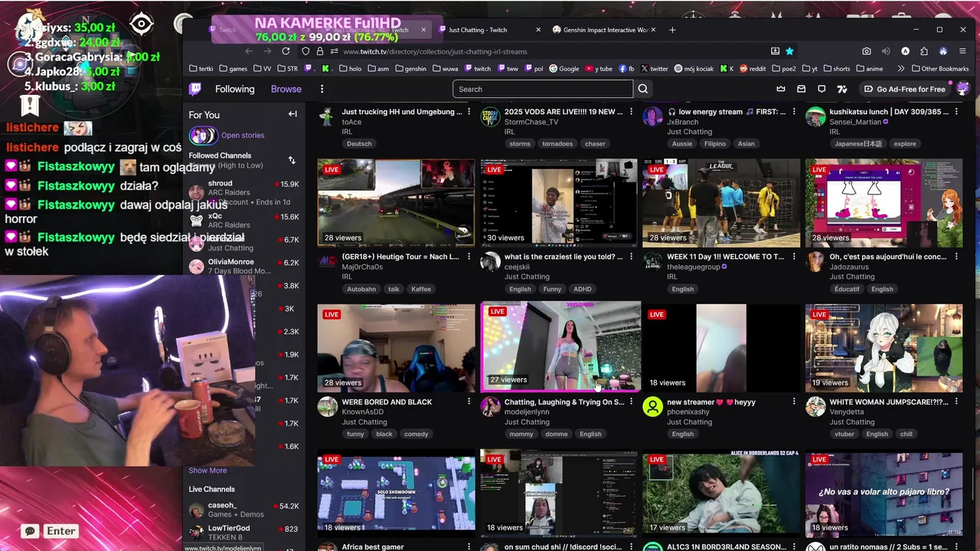Open options dots for new streamer heyyy
Image resolution: width=980 pixels, height=551 pixels.
[x=794, y=402]
